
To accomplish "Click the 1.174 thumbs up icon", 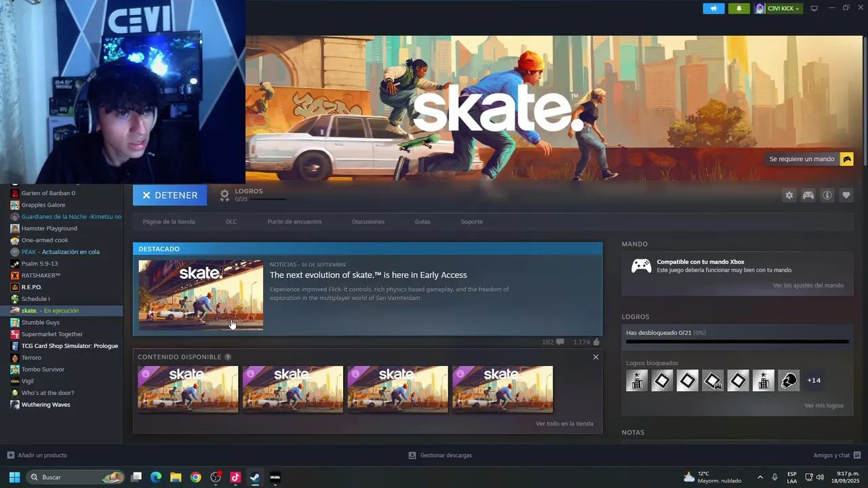I will [x=596, y=342].
